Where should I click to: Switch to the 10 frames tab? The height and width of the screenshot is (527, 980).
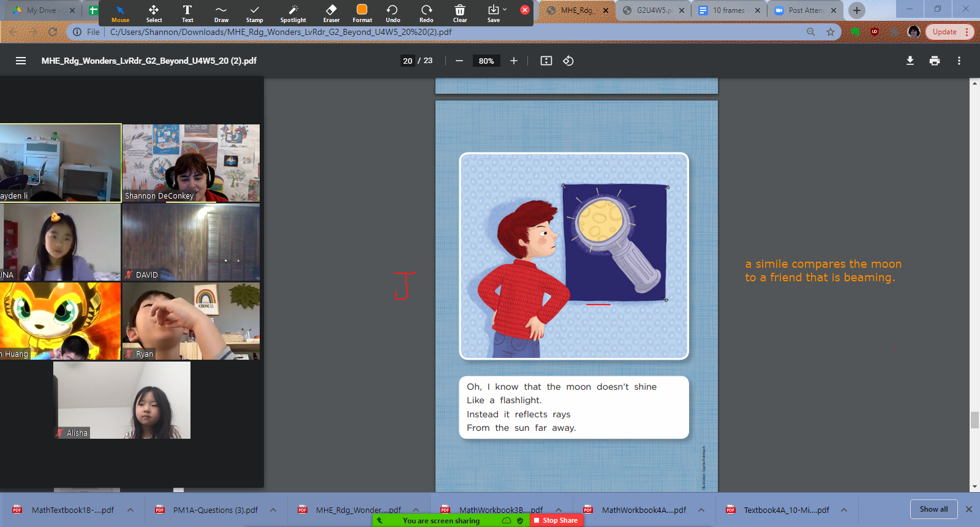click(729, 10)
